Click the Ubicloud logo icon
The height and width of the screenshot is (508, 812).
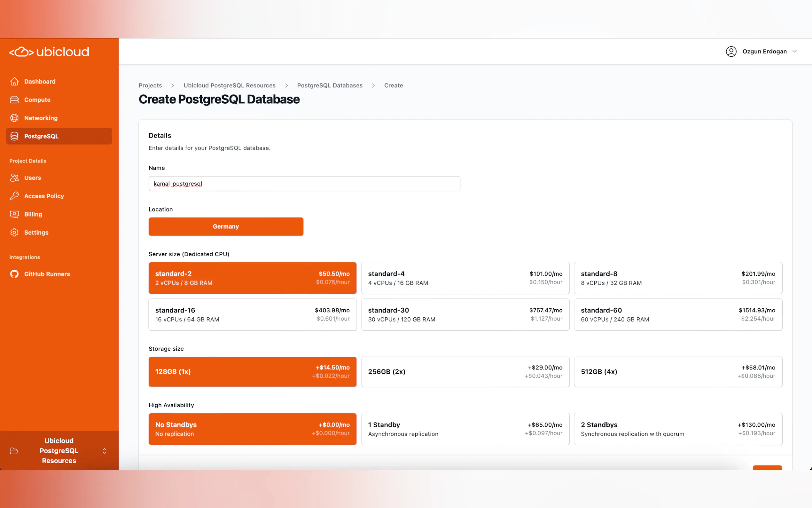[x=21, y=52]
